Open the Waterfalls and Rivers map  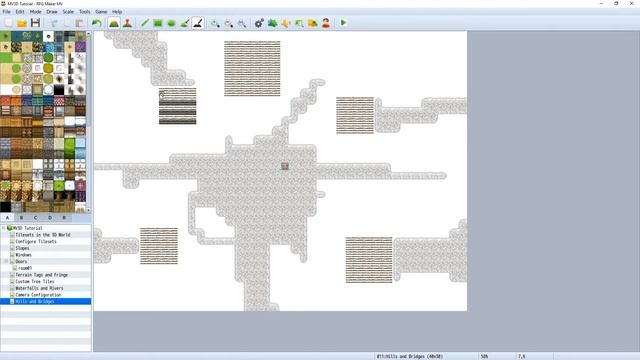(39, 288)
